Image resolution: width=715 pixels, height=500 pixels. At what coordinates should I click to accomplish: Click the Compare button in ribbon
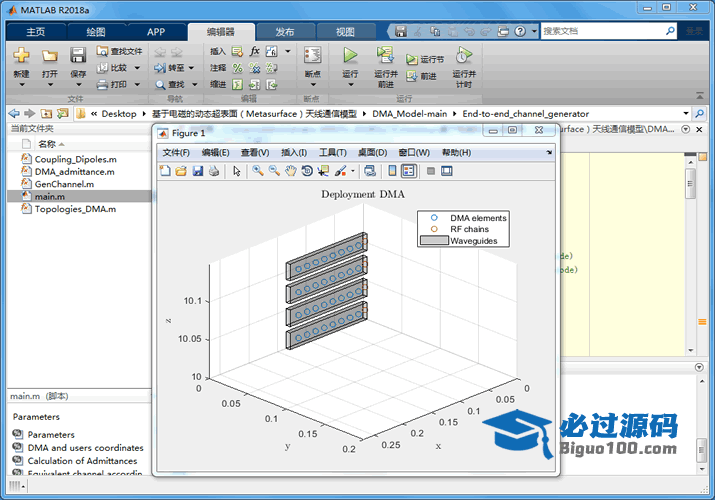pos(113,68)
